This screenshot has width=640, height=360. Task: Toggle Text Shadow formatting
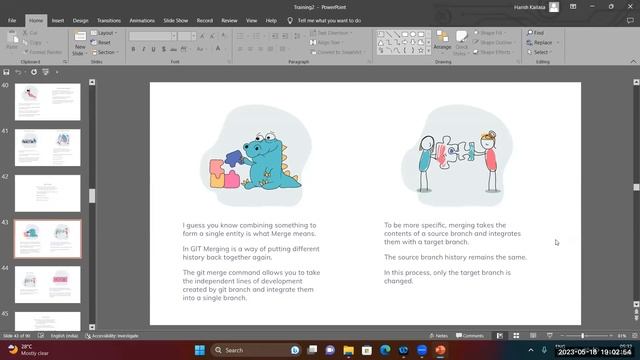[164, 49]
